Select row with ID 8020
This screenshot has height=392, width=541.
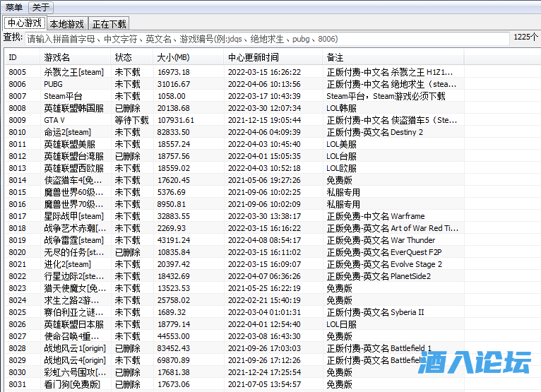coord(234,252)
